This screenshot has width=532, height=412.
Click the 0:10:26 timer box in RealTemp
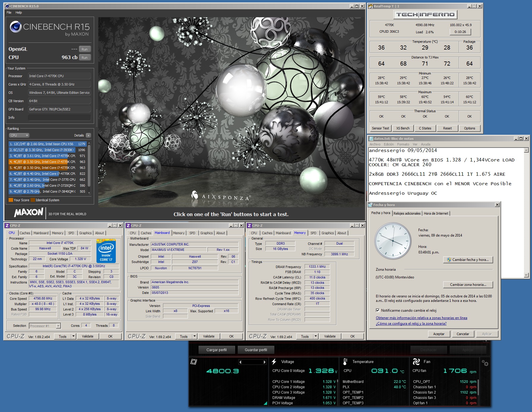[x=460, y=32]
